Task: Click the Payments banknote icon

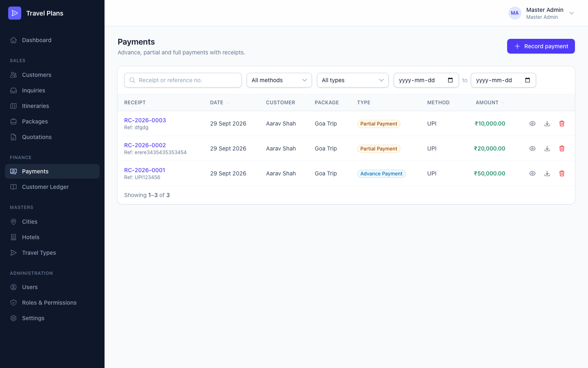Action: pyautogui.click(x=13, y=171)
